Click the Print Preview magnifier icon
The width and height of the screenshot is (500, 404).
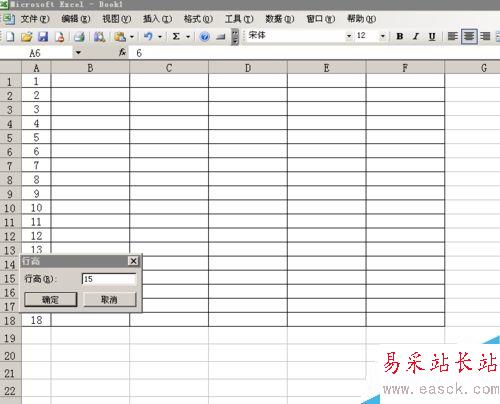(x=99, y=36)
